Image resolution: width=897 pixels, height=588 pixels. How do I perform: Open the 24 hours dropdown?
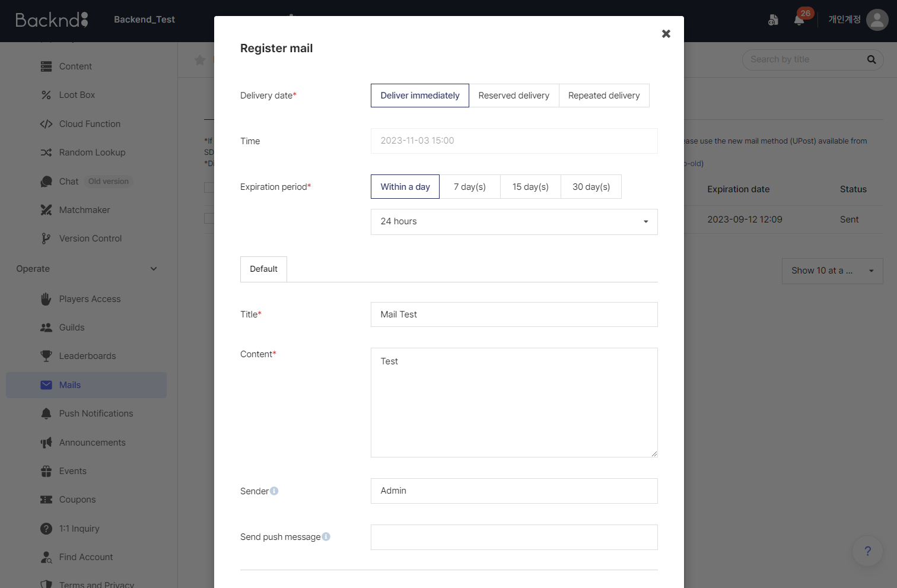coord(514,222)
